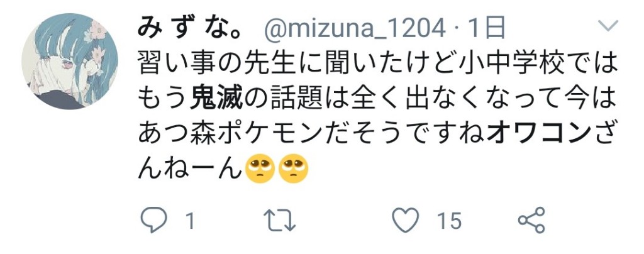
Task: Click the like count 15
Action: click(x=449, y=221)
